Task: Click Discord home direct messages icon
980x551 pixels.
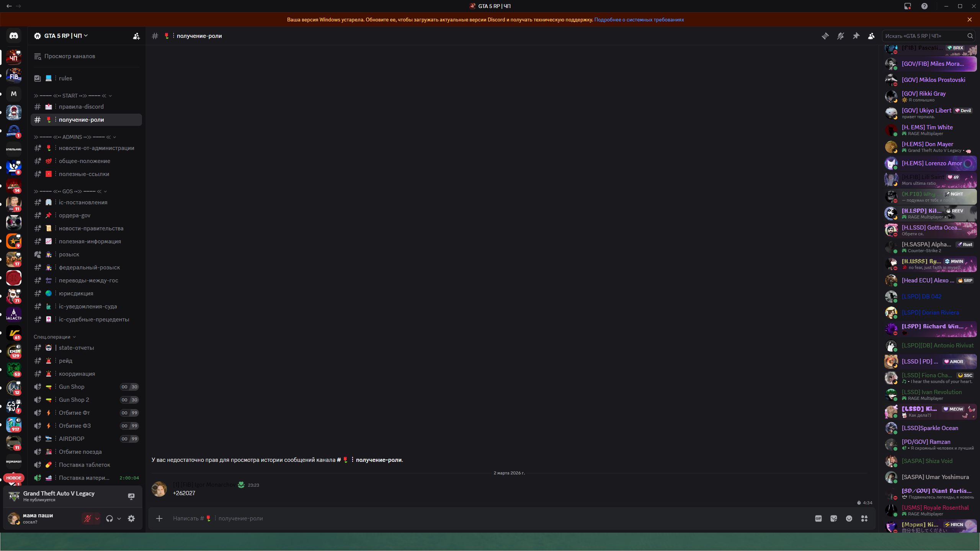Action: (14, 36)
